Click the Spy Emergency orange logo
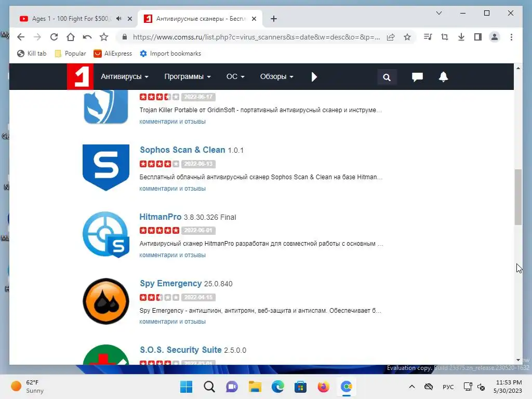The height and width of the screenshot is (399, 532). (106, 301)
